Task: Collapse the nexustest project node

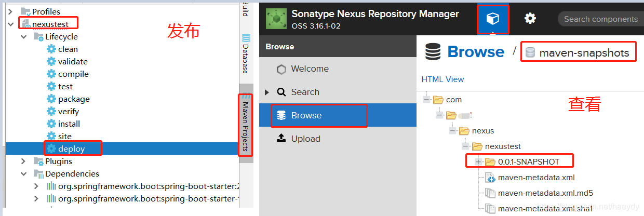Action: tap(10, 24)
